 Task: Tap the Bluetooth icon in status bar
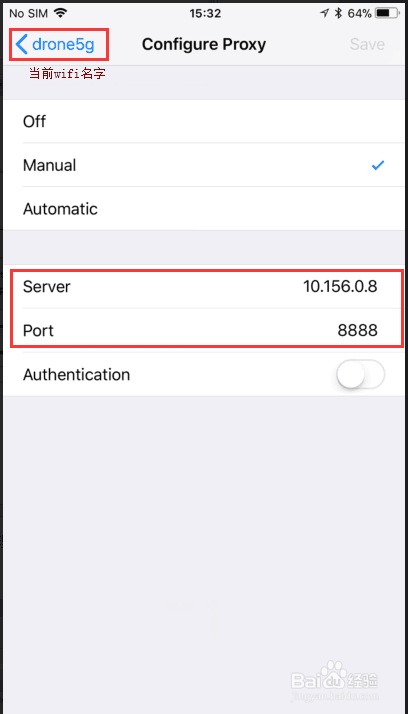pyautogui.click(x=338, y=13)
